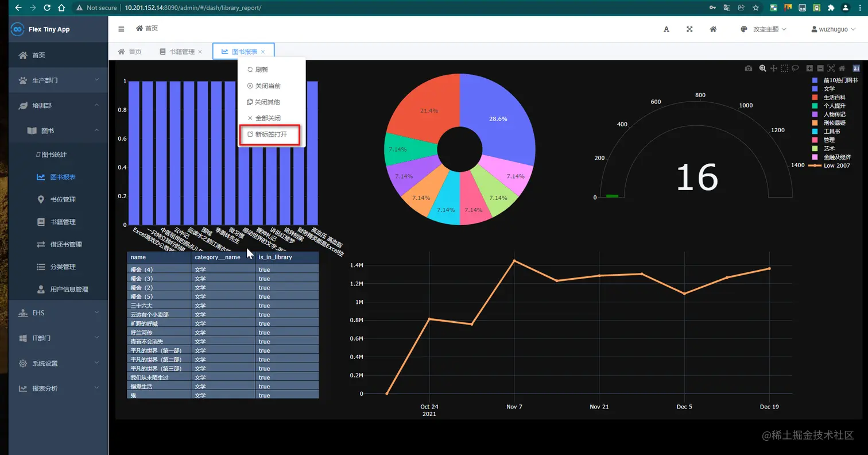This screenshot has height=455, width=868.
Task: Toggle the Low 2007 line legend entry
Action: [x=830, y=165]
